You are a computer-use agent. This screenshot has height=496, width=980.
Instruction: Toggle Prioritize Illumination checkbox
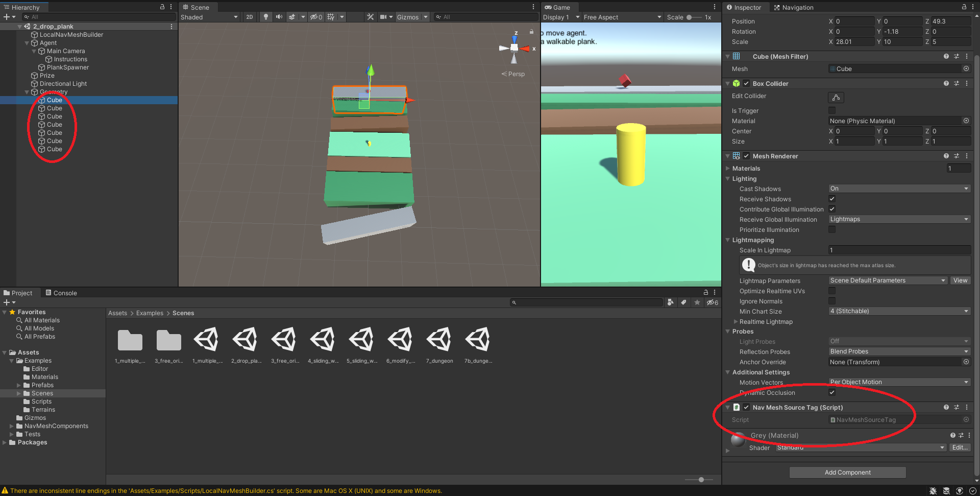pyautogui.click(x=832, y=229)
